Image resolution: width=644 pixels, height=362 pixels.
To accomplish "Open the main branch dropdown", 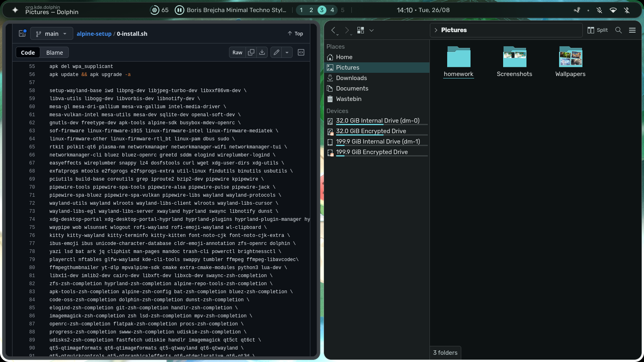I will 52,34.
